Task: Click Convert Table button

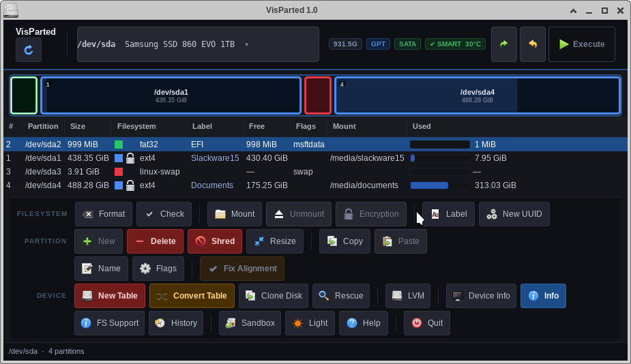Action: pyautogui.click(x=192, y=296)
